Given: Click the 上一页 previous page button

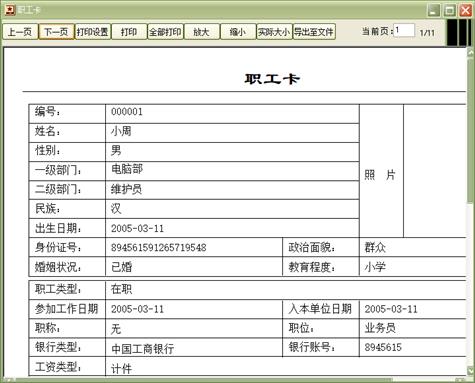Looking at the screenshot, I should point(20,32).
